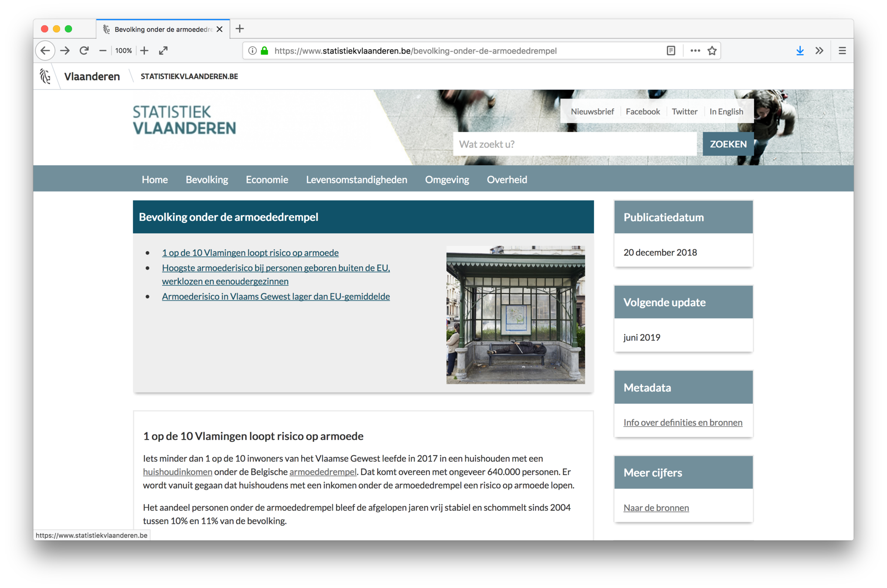The image size is (887, 588).
Task: Click the browser back arrow button
Action: (45, 51)
